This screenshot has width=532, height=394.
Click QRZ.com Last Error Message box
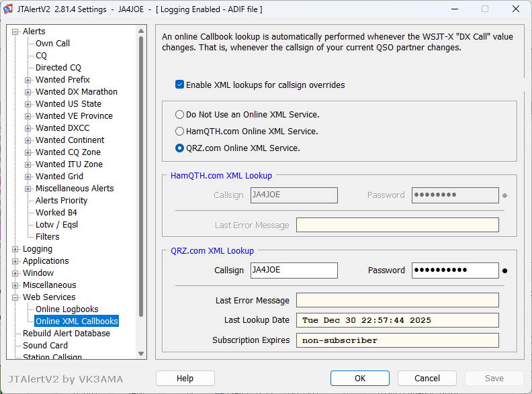(398, 300)
